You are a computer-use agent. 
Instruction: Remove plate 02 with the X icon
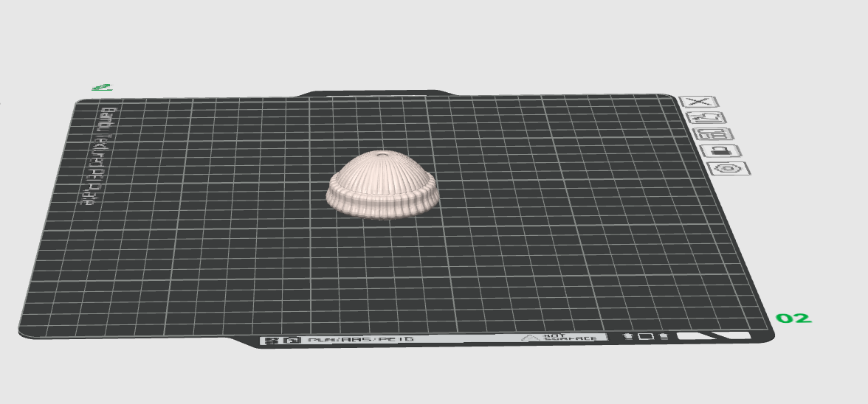(x=699, y=102)
